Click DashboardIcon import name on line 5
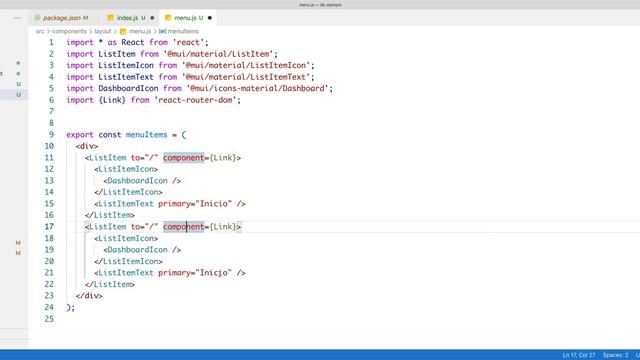Screen dimensions: 640x360 point(128,89)
